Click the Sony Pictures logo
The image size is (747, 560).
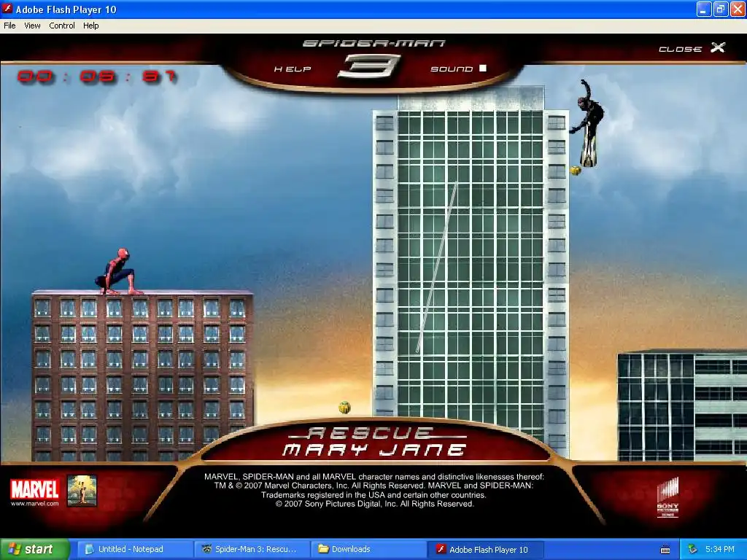coord(667,497)
